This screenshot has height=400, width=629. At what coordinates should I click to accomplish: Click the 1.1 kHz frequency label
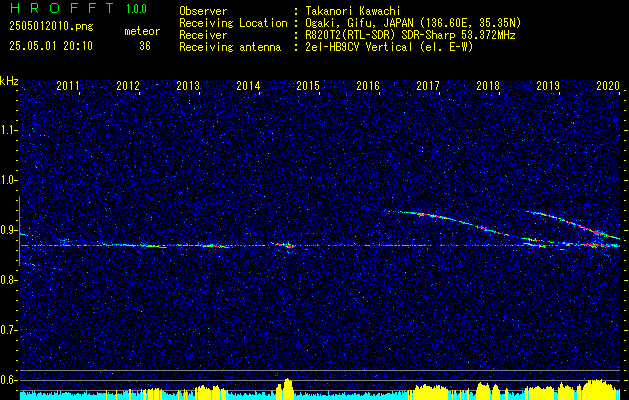tap(8, 130)
